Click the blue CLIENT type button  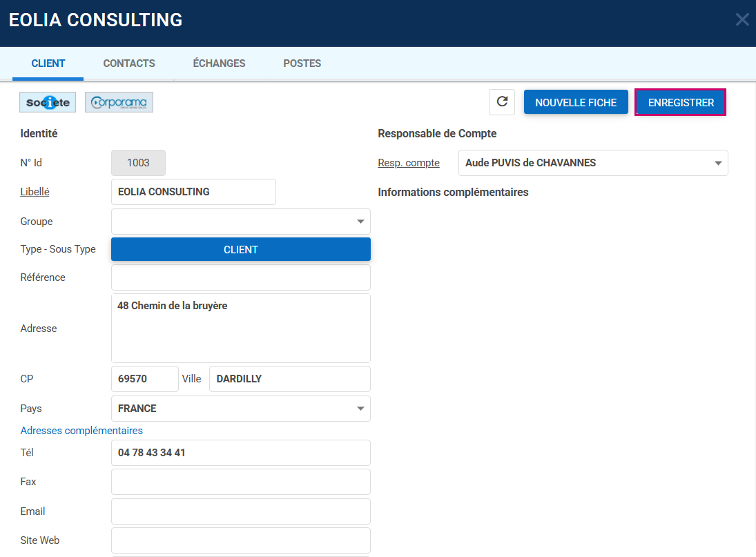pyautogui.click(x=240, y=249)
